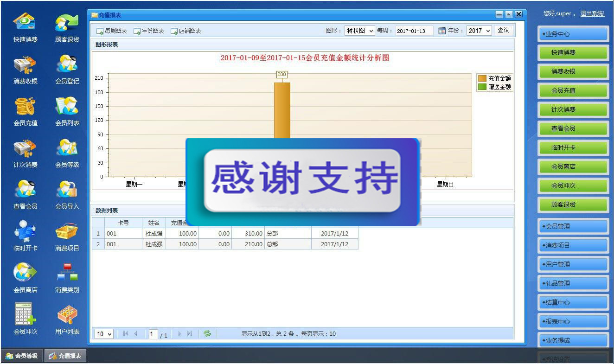
Task: Expand the 年份 year dropdown
Action: pyautogui.click(x=479, y=30)
